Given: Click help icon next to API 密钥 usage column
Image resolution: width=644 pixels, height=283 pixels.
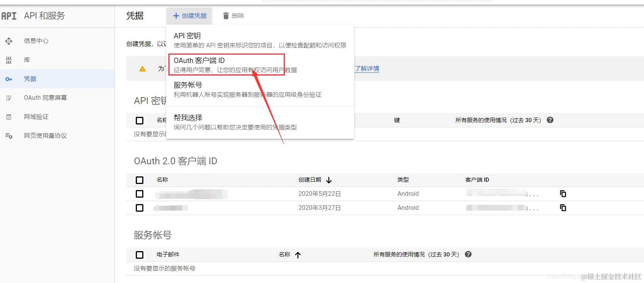Looking at the screenshot, I should pyautogui.click(x=550, y=120).
